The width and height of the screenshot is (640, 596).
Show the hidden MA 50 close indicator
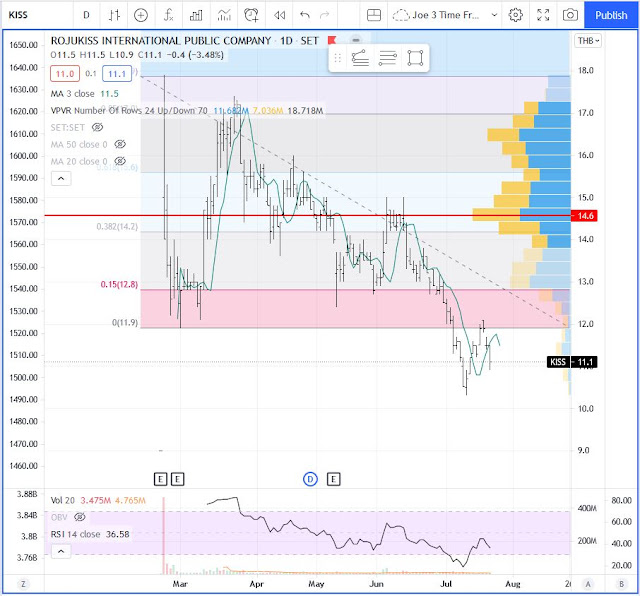[120, 144]
